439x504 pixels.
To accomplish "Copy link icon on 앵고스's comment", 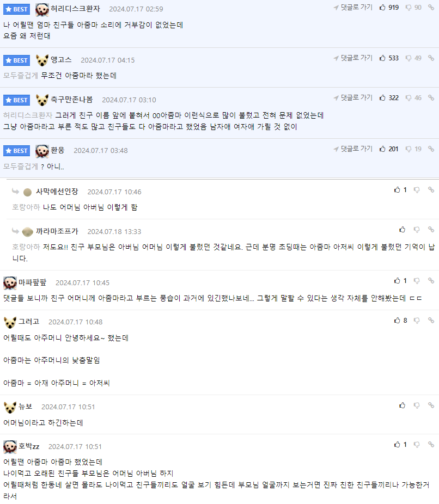I will pos(431,58).
